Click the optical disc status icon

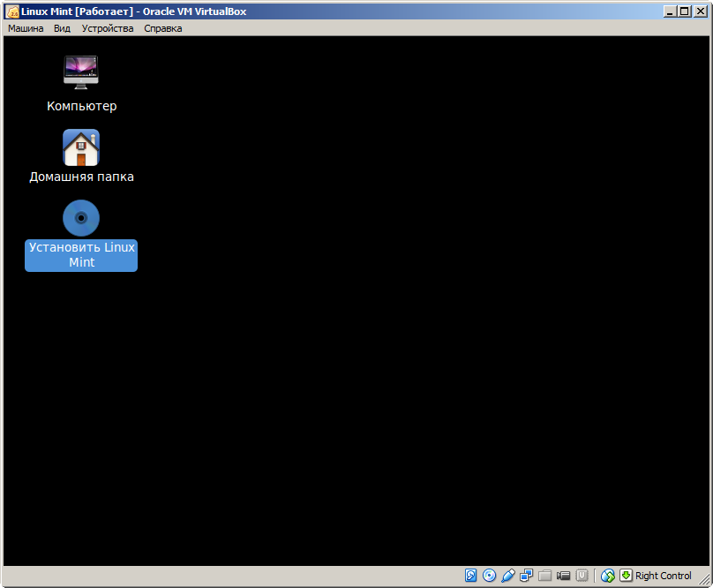click(489, 576)
